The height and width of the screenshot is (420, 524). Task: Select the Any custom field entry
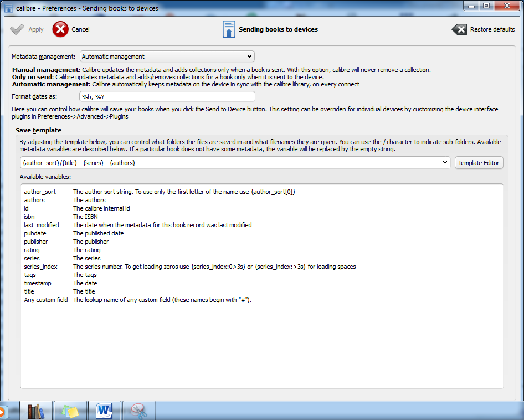tap(46, 300)
